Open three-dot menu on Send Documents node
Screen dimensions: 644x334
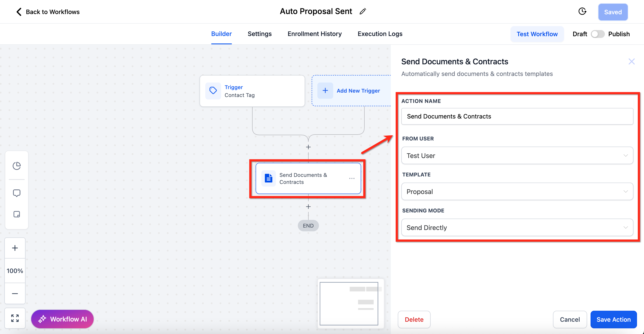tap(352, 178)
